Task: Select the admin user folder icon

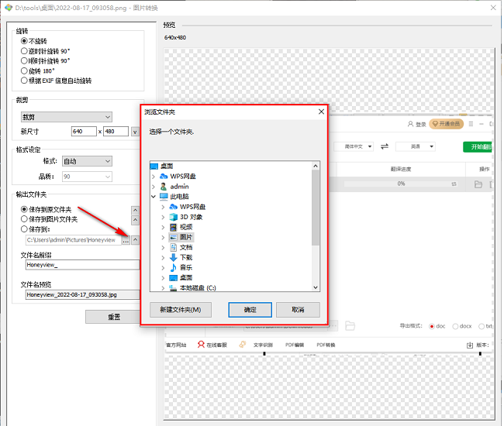Action: tap(164, 187)
